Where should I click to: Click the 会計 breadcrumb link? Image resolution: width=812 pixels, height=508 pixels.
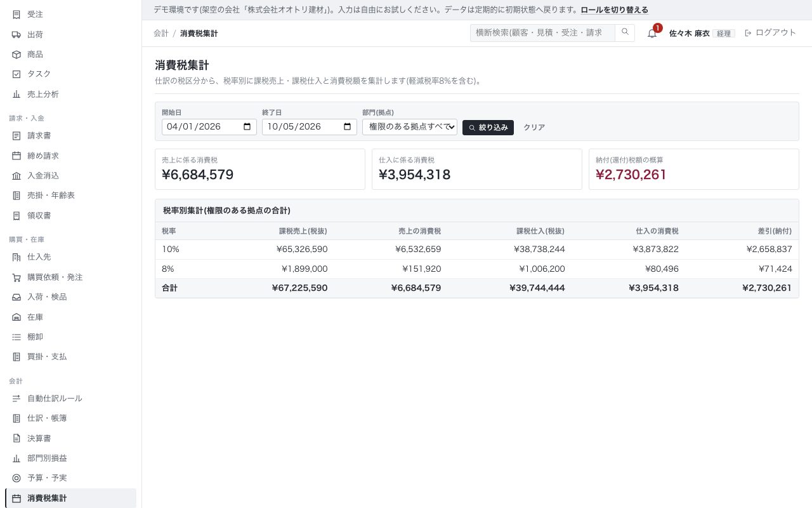tap(161, 34)
